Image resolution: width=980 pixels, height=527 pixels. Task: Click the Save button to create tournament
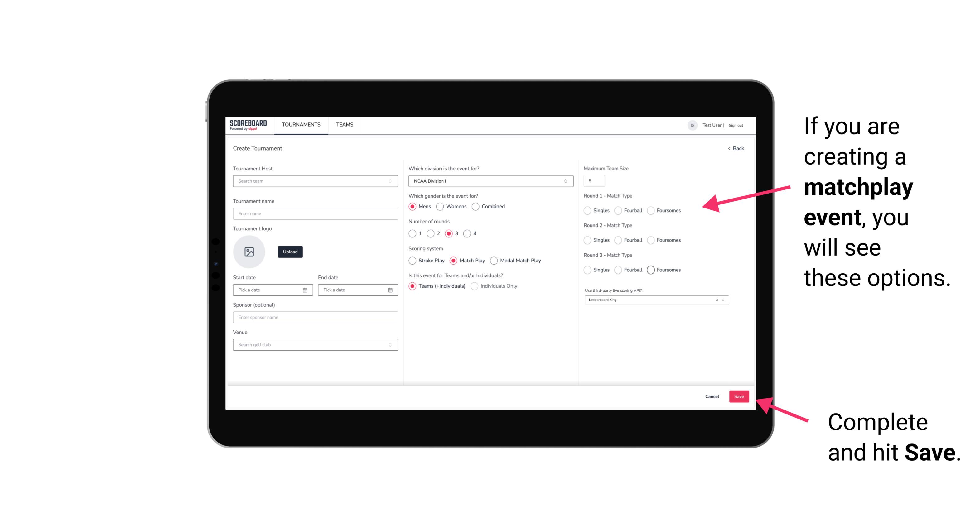(739, 396)
